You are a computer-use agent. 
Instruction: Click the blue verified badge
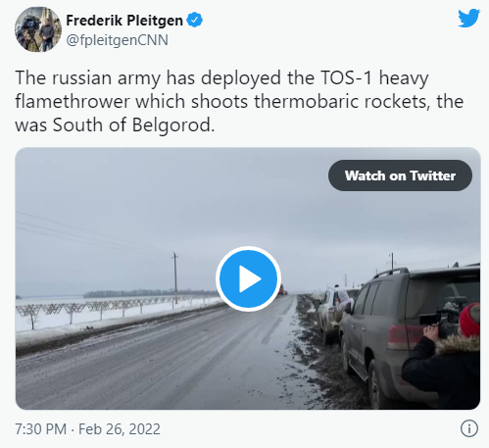(x=194, y=20)
